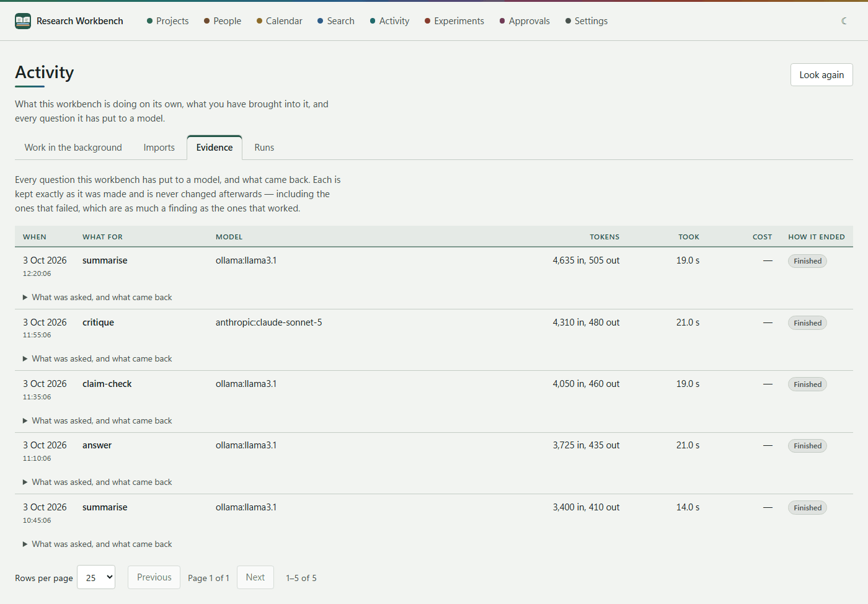
Task: Click the WHEN column header
Action: (x=35, y=237)
